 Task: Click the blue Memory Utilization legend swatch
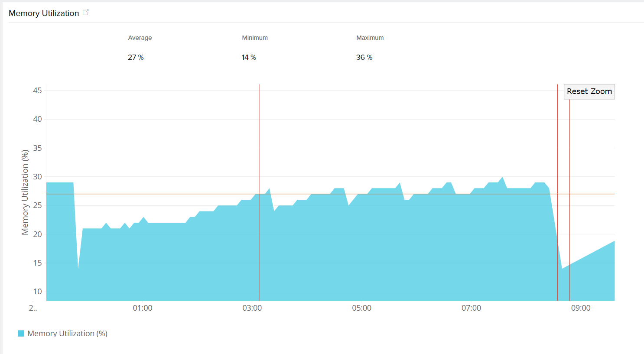point(21,333)
